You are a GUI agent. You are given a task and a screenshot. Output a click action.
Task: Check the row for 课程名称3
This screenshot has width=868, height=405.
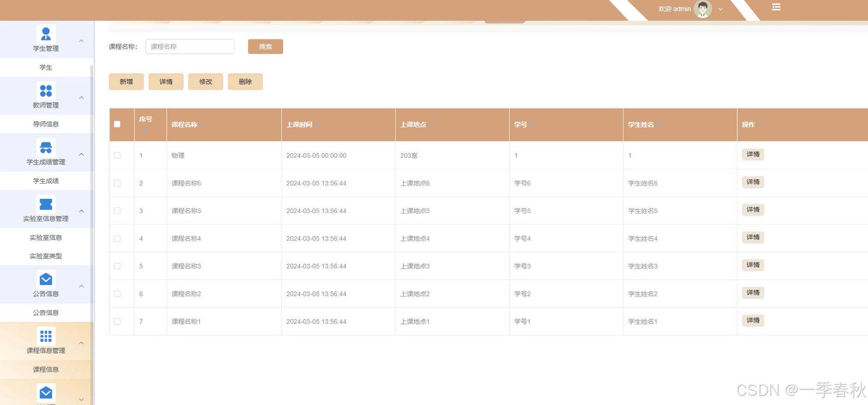point(117,266)
